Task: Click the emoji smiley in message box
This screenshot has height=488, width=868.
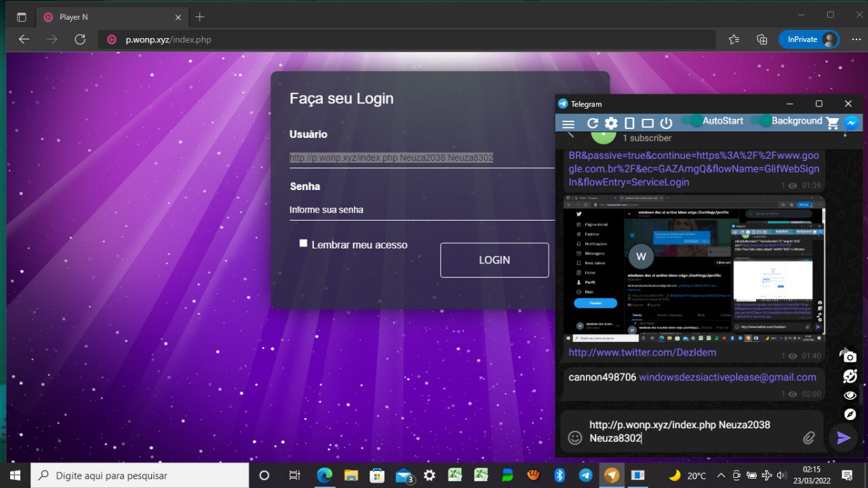Action: point(575,438)
